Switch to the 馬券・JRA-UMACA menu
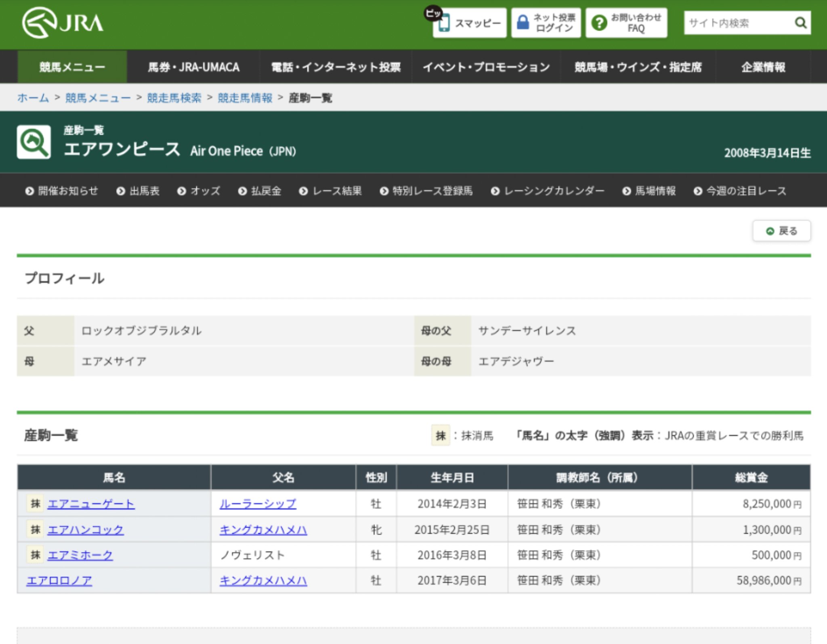This screenshot has height=644, width=827. 194,67
